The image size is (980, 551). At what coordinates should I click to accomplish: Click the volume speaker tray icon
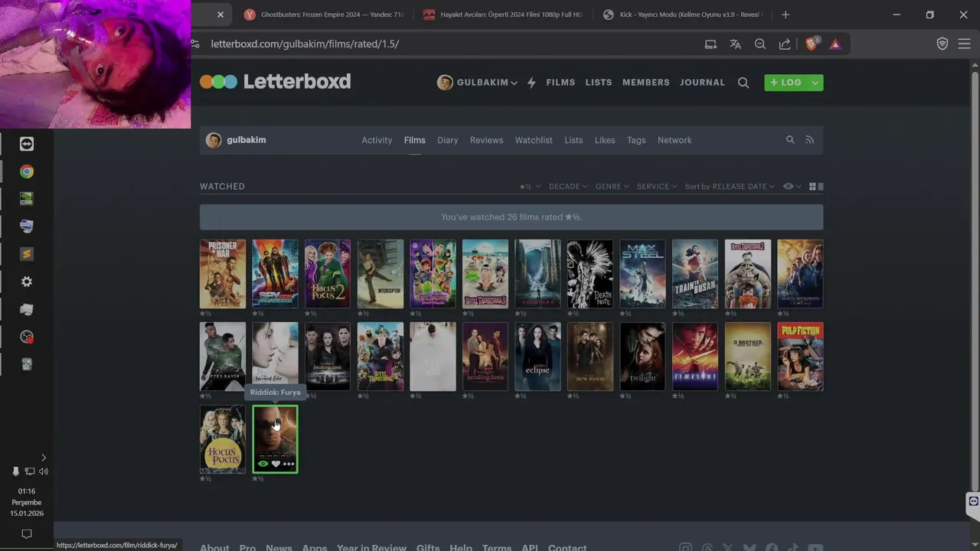[44, 471]
